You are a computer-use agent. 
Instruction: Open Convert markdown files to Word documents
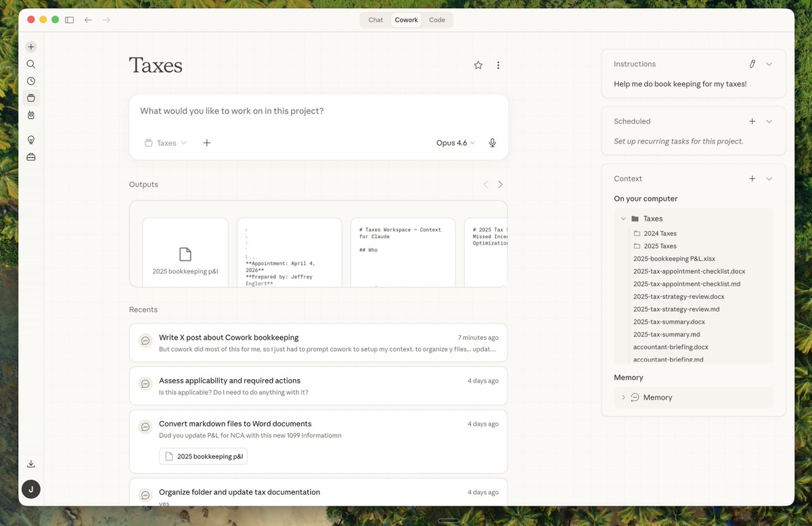point(318,441)
